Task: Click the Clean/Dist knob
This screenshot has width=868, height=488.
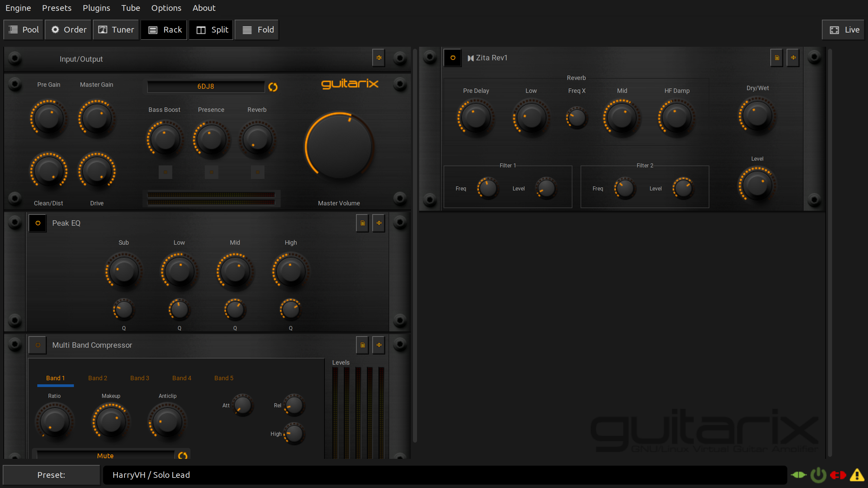Action: coord(49,171)
